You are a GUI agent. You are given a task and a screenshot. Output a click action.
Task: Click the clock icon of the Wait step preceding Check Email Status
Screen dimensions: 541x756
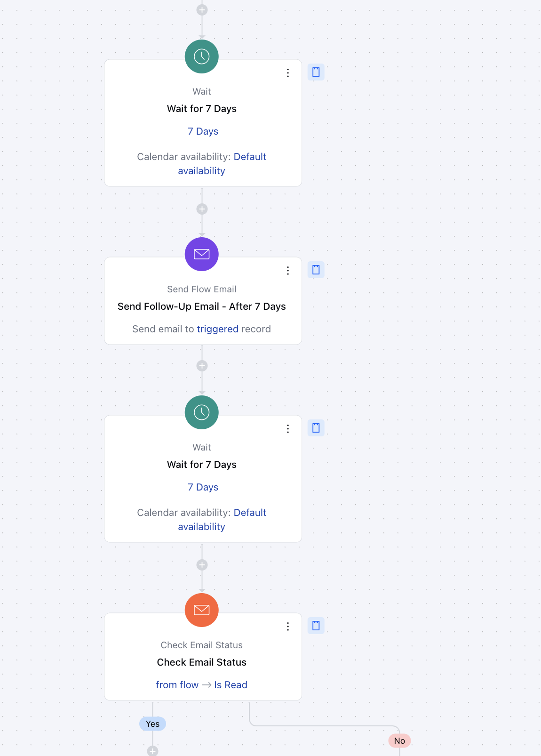click(202, 412)
